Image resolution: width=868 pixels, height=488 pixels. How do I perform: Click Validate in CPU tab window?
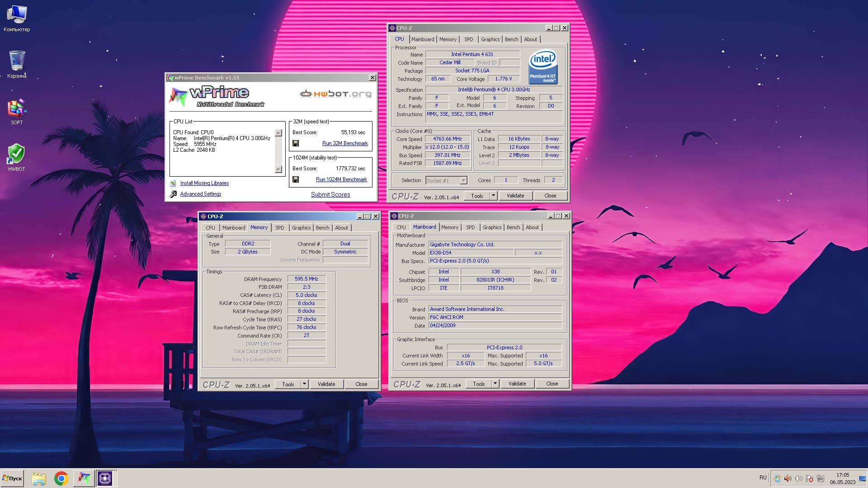pyautogui.click(x=515, y=196)
